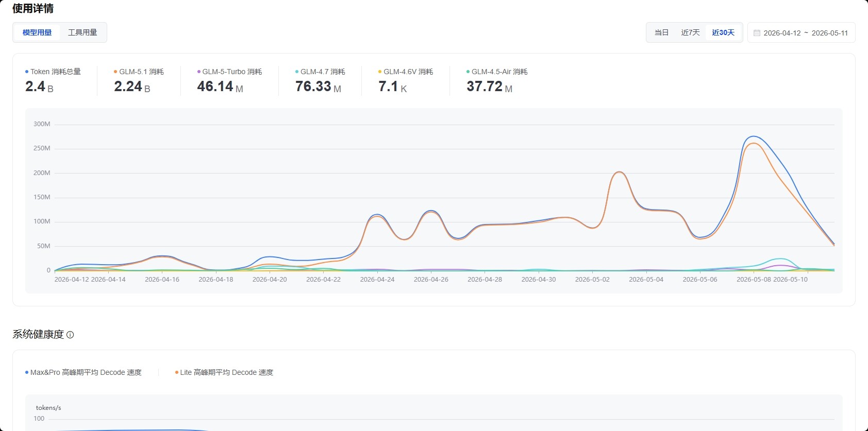Toggle the orange GLM-5.1 消耗 legend dot
The height and width of the screenshot is (431, 868).
coord(115,72)
